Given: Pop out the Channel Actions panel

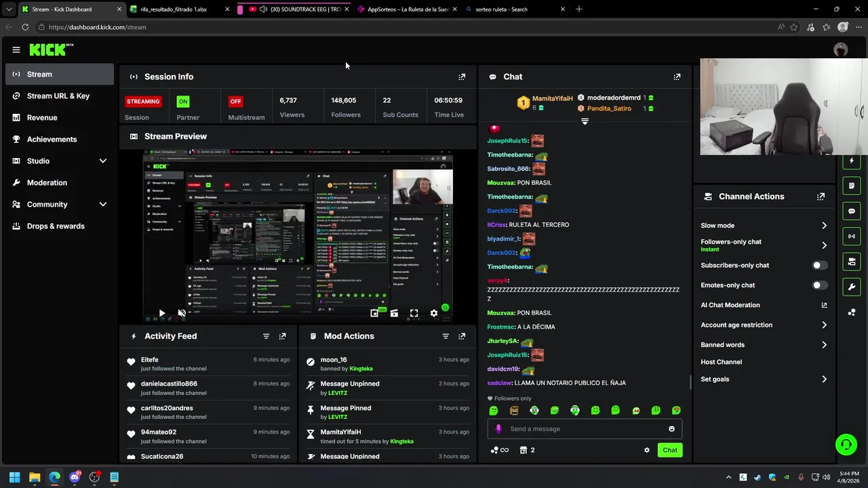Looking at the screenshot, I should [x=821, y=197].
